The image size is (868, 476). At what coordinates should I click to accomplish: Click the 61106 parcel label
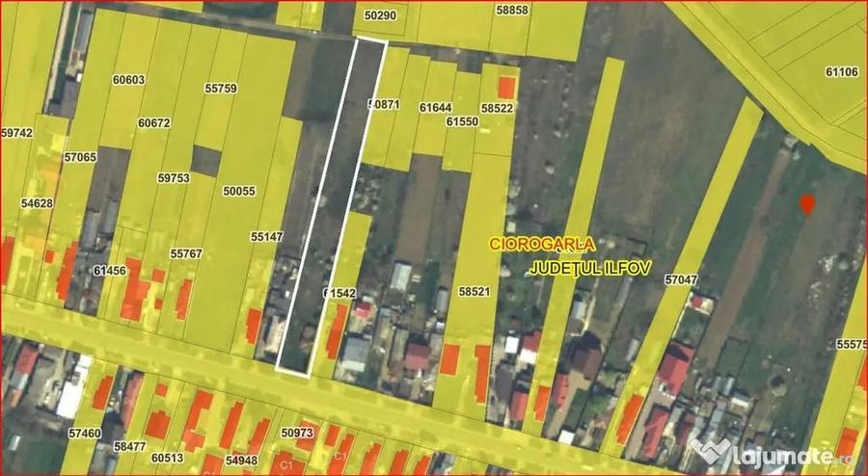pyautogui.click(x=841, y=72)
